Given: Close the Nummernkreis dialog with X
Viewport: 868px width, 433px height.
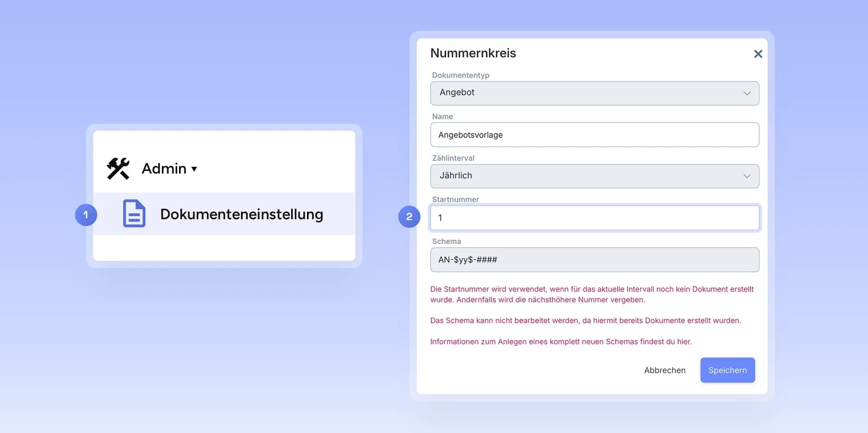Looking at the screenshot, I should pyautogui.click(x=758, y=54).
